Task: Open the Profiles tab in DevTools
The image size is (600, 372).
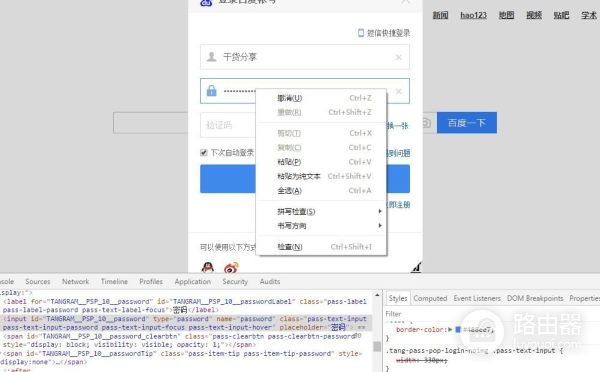Action: click(x=151, y=281)
